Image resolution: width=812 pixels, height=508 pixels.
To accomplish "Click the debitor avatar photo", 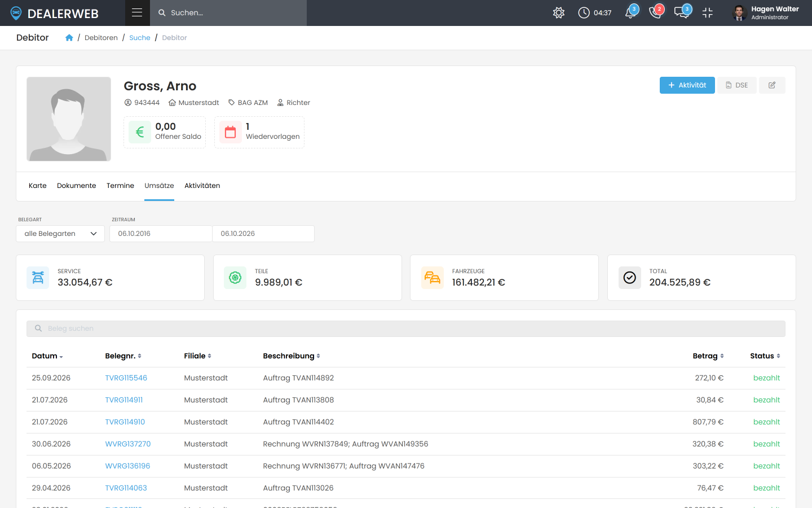I will tap(69, 119).
